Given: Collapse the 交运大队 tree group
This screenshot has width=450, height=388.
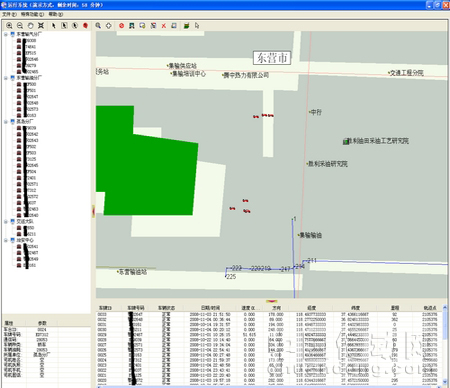Looking at the screenshot, I should pyautogui.click(x=6, y=221).
